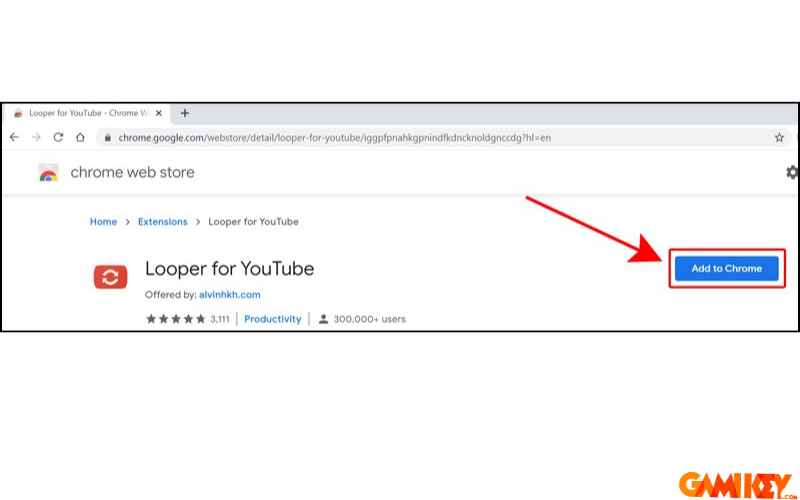Viewport: 800px width, 500px height.
Task: View site info via padlock icon
Action: [x=108, y=137]
